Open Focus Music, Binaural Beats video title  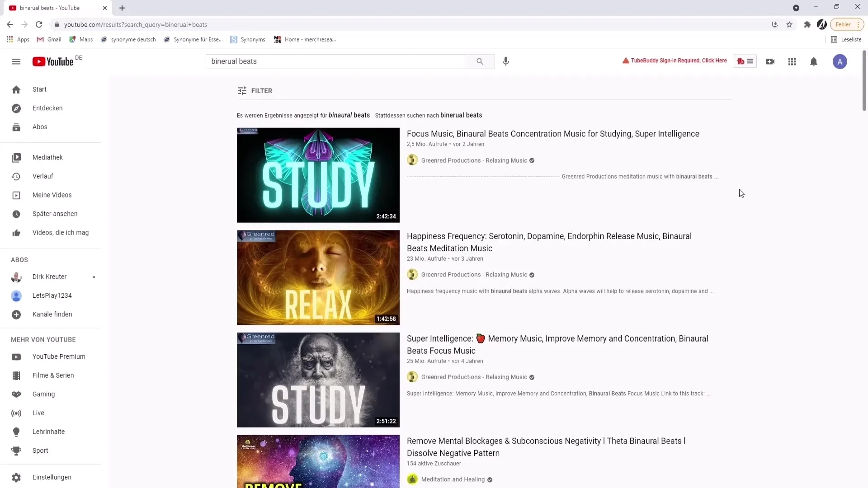[x=553, y=134]
